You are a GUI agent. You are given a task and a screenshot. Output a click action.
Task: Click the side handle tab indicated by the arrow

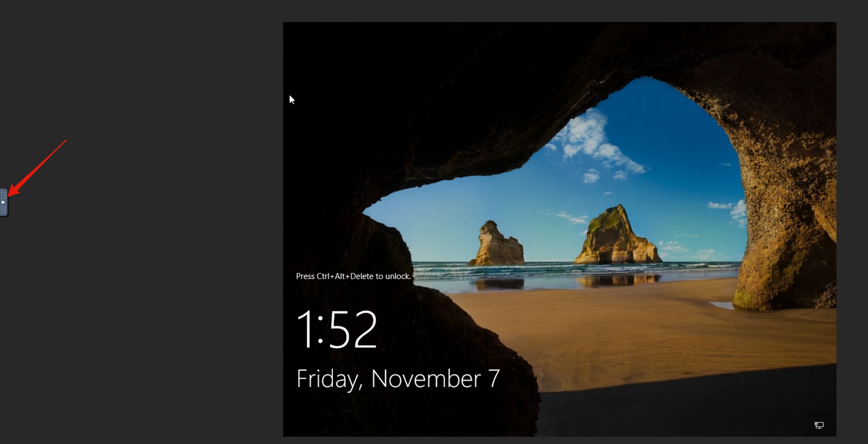[3, 202]
